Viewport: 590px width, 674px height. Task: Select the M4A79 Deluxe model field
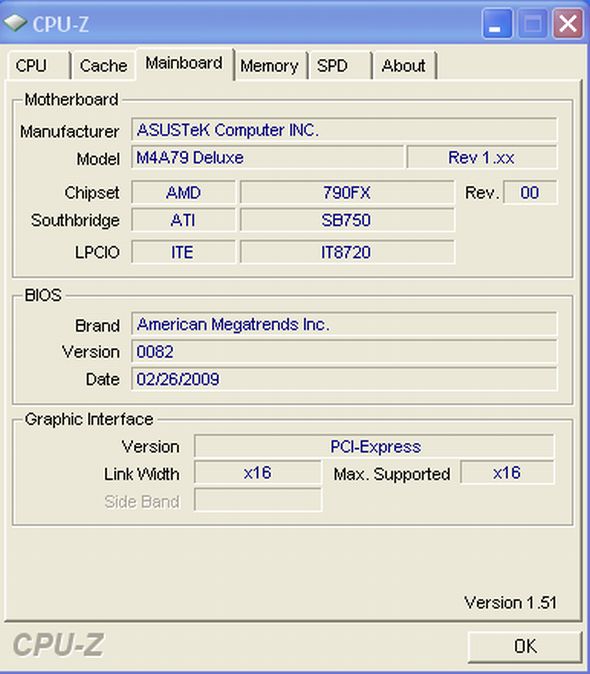click(x=267, y=158)
